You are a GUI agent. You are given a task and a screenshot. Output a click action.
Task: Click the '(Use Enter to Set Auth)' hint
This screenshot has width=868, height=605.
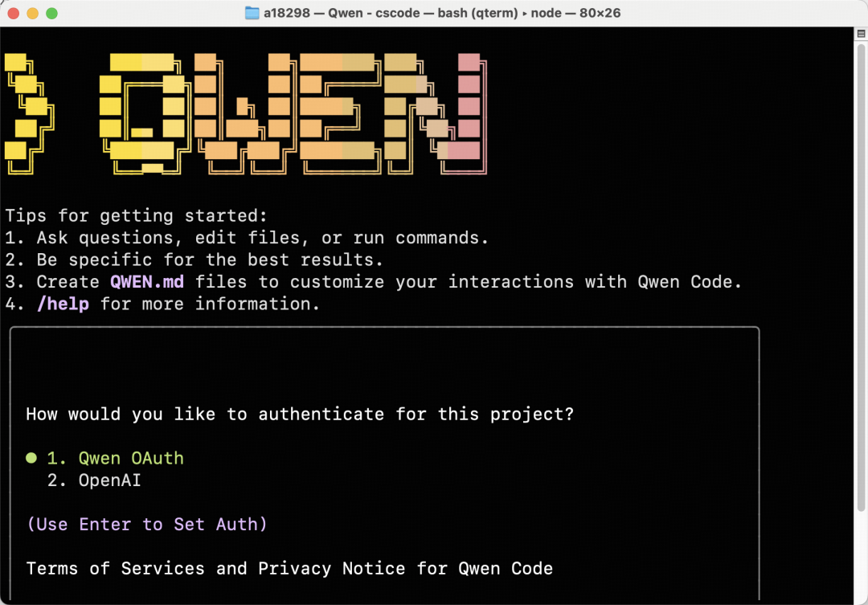pyautogui.click(x=147, y=524)
